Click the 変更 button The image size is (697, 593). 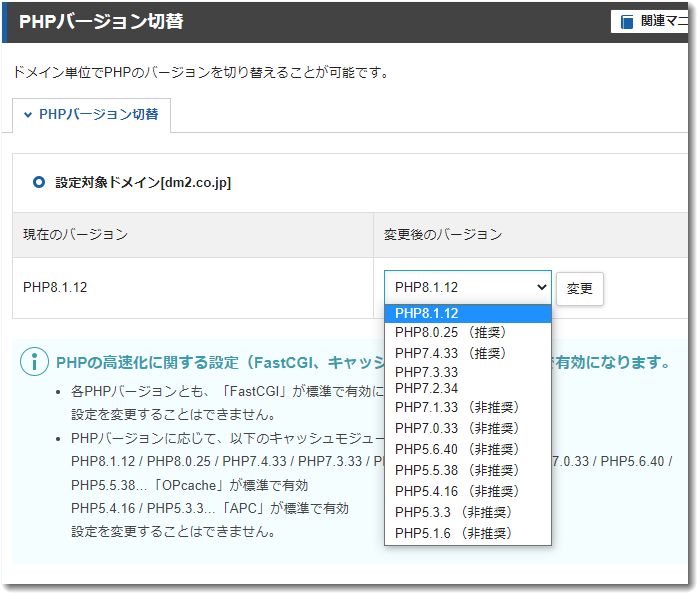click(579, 288)
